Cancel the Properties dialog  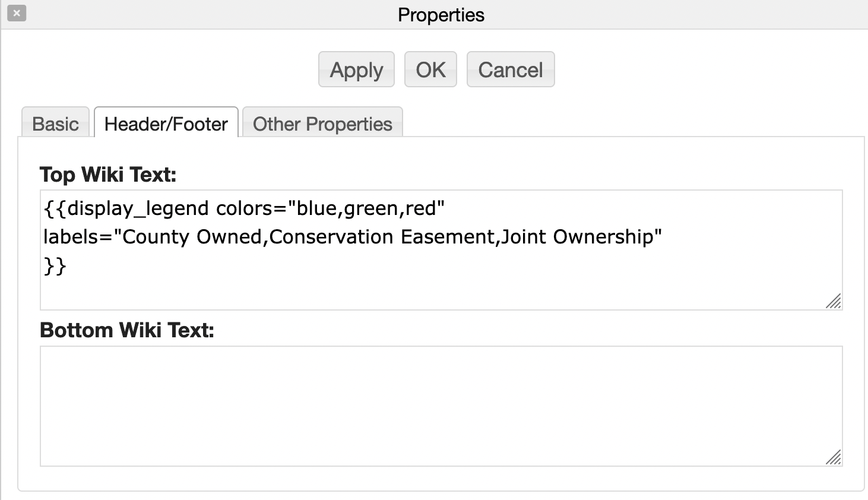click(511, 69)
